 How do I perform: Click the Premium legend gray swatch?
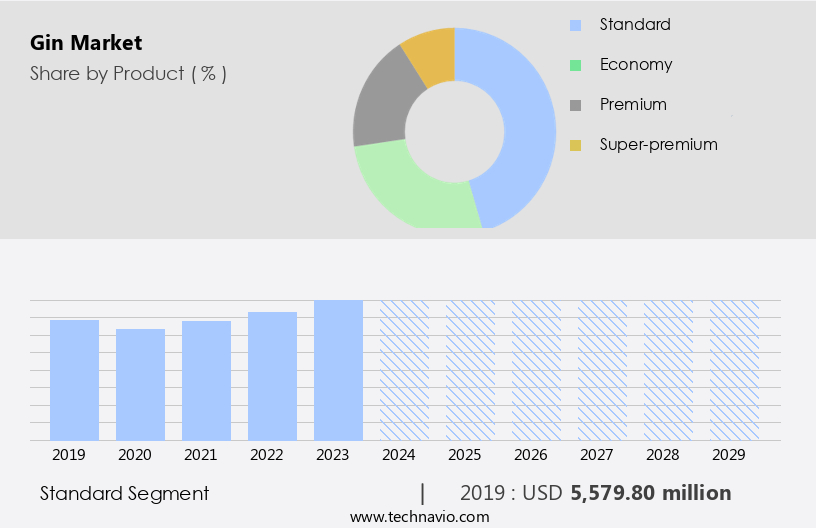click(575, 105)
